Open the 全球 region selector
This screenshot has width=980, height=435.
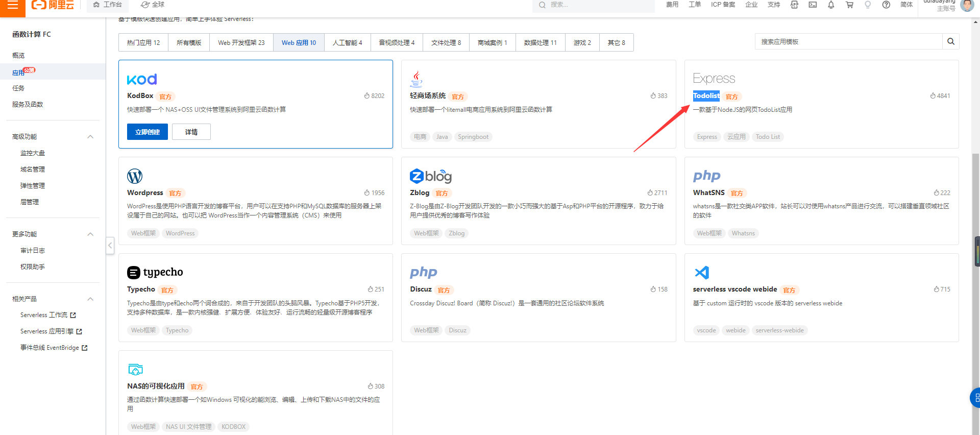click(153, 5)
